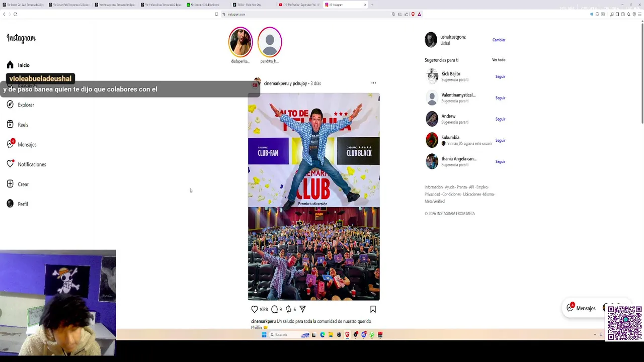This screenshot has height=362, width=644.
Task: Open the Perfil avatar icon
Action: point(10,204)
